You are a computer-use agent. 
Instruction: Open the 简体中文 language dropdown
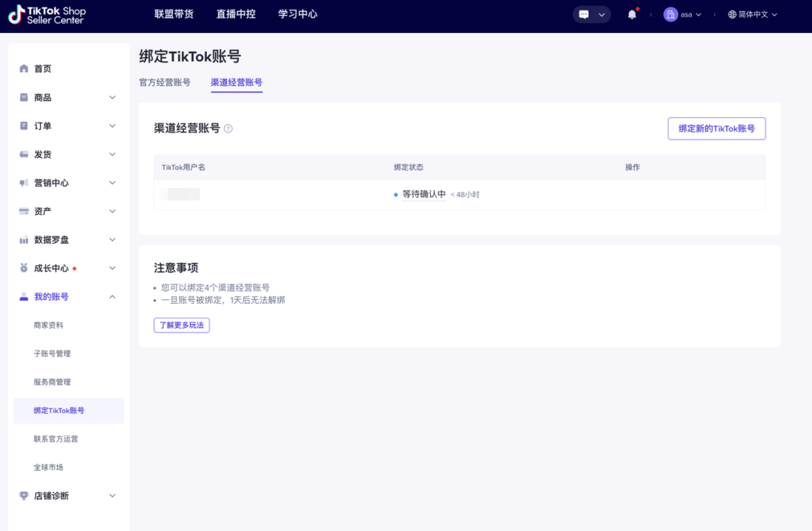(x=751, y=14)
